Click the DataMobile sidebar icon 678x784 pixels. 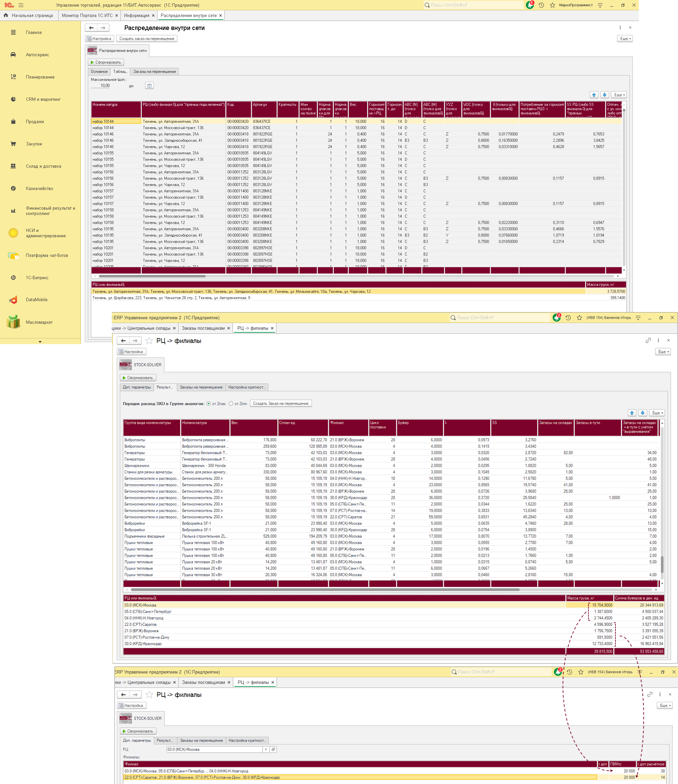13,300
